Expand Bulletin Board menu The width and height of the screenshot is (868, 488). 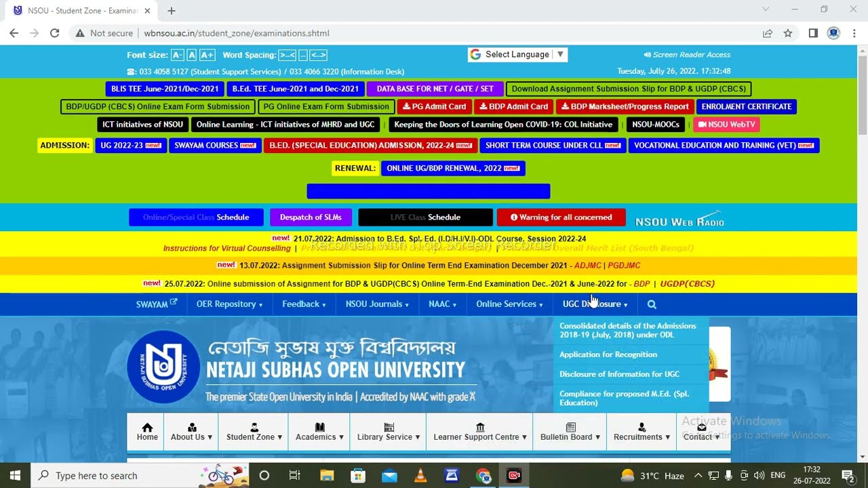pyautogui.click(x=570, y=432)
